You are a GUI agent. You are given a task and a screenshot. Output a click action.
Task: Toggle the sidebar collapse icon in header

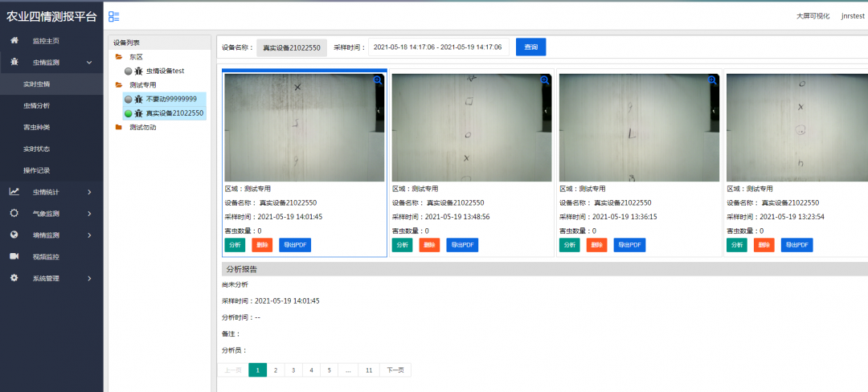[x=114, y=17]
